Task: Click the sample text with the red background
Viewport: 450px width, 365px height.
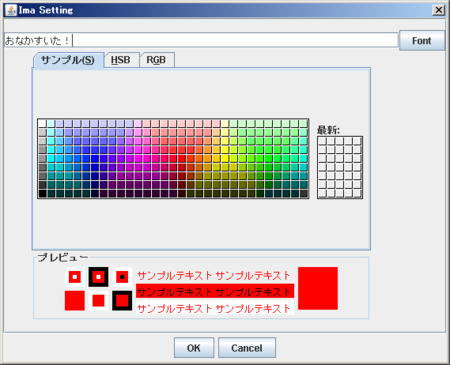Action: coord(215,292)
